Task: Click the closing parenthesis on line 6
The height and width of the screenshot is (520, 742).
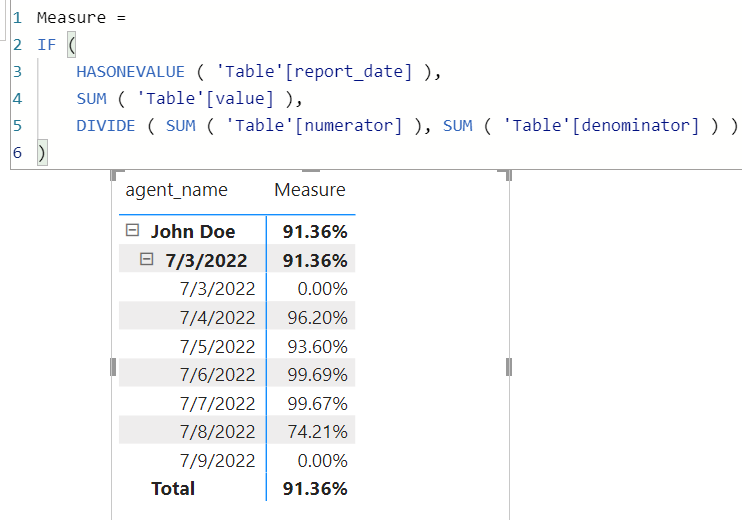Action: tap(42, 153)
